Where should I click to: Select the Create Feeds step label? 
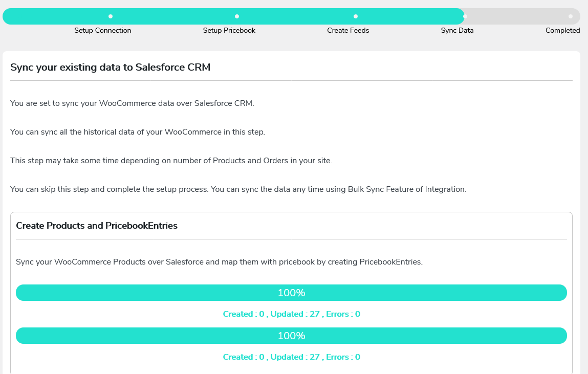click(x=348, y=30)
